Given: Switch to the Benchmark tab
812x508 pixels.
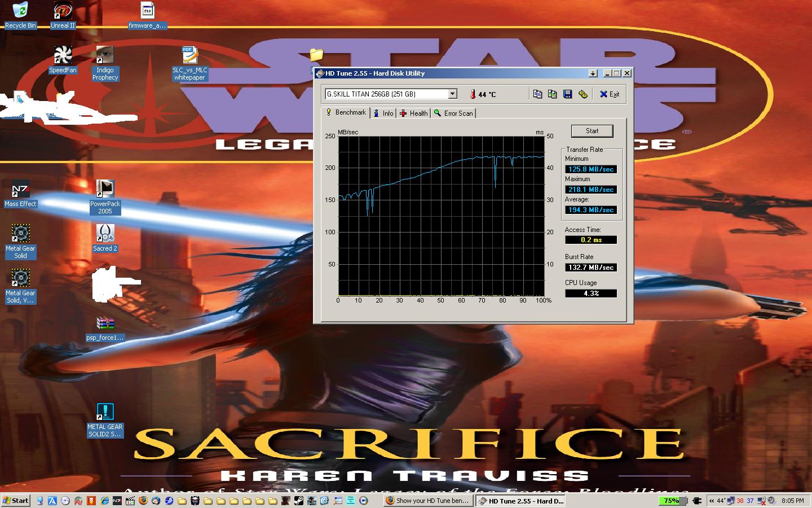Looking at the screenshot, I should [346, 112].
